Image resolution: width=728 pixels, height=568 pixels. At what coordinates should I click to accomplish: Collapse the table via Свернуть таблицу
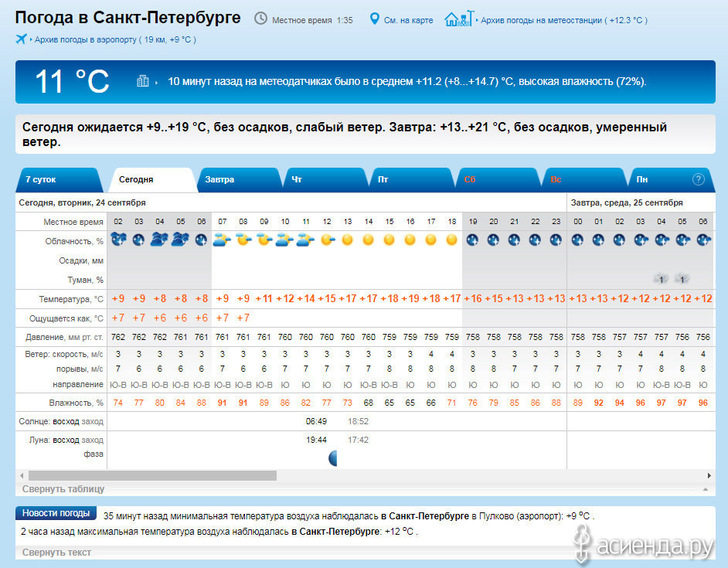pyautogui.click(x=63, y=489)
